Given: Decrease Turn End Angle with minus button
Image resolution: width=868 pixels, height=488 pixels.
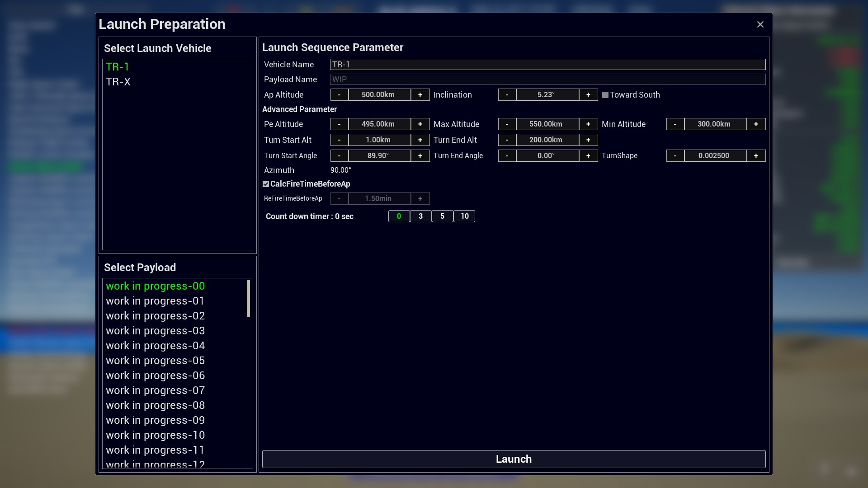Looking at the screenshot, I should [x=507, y=156].
